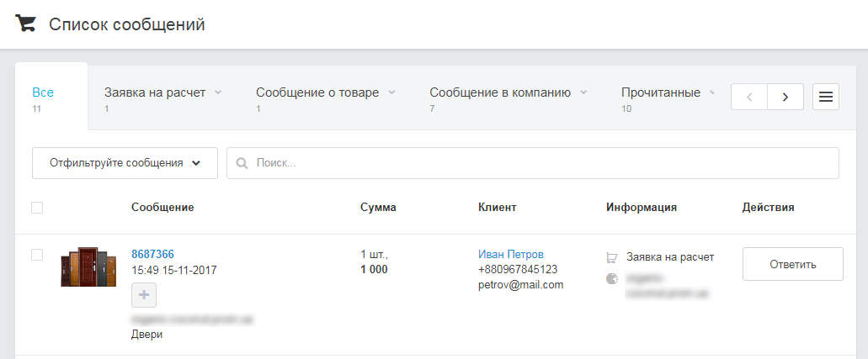
Task: Click the doors product thumbnail
Action: (88, 267)
